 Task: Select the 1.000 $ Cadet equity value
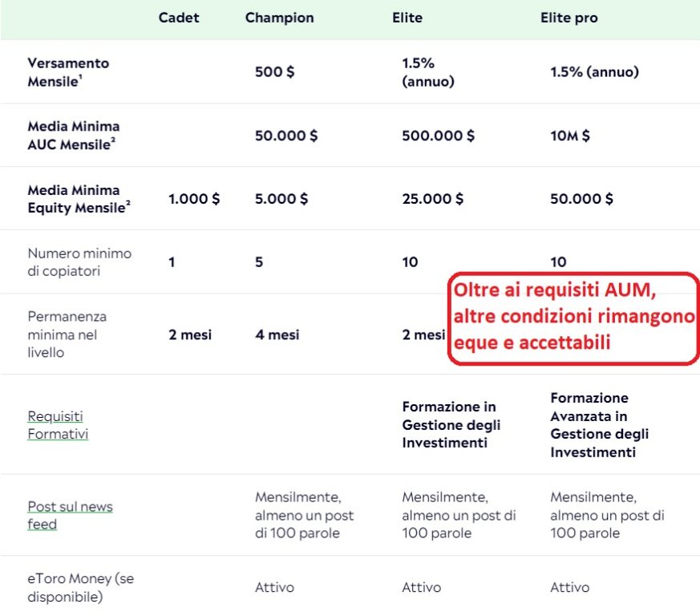pos(194,199)
